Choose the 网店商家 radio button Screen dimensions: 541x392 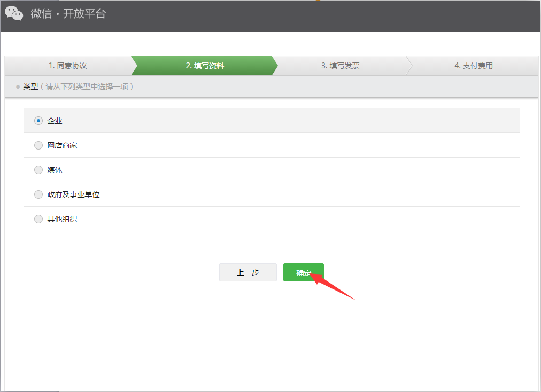click(38, 145)
